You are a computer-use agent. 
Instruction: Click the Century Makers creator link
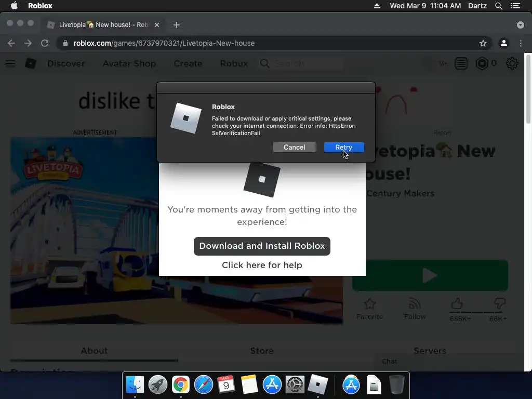click(401, 193)
